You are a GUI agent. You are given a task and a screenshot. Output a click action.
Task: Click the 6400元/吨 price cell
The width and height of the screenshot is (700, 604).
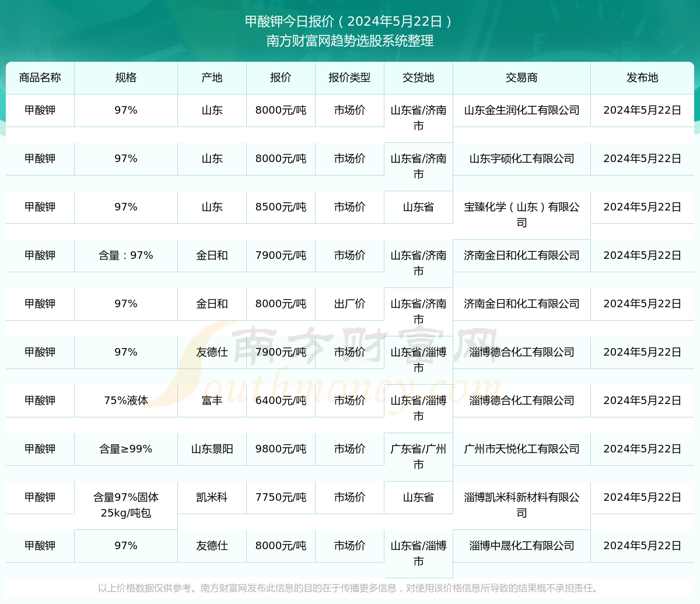281,401
